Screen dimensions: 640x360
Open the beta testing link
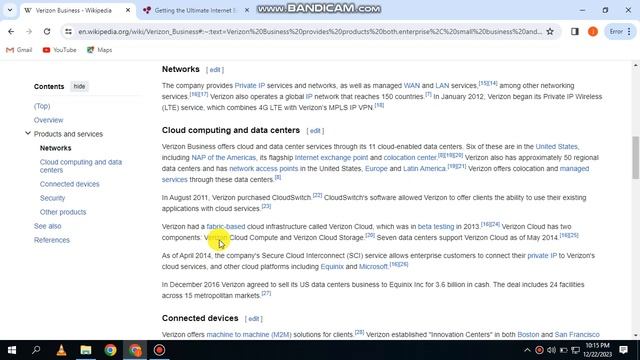(x=436, y=226)
